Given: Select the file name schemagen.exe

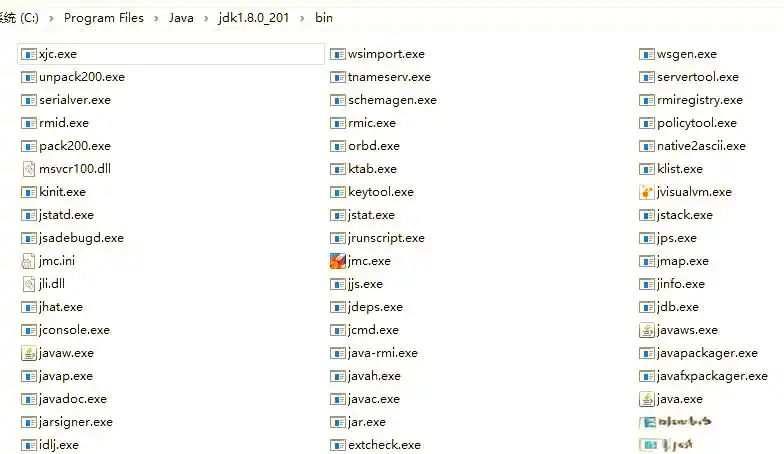Looking at the screenshot, I should point(392,100).
